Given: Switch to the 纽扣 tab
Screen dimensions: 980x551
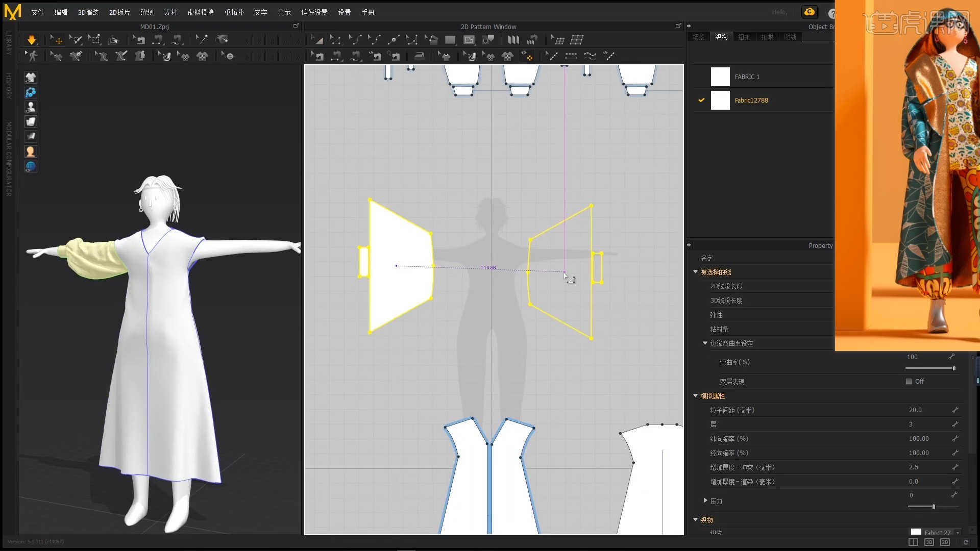Looking at the screenshot, I should pyautogui.click(x=744, y=37).
